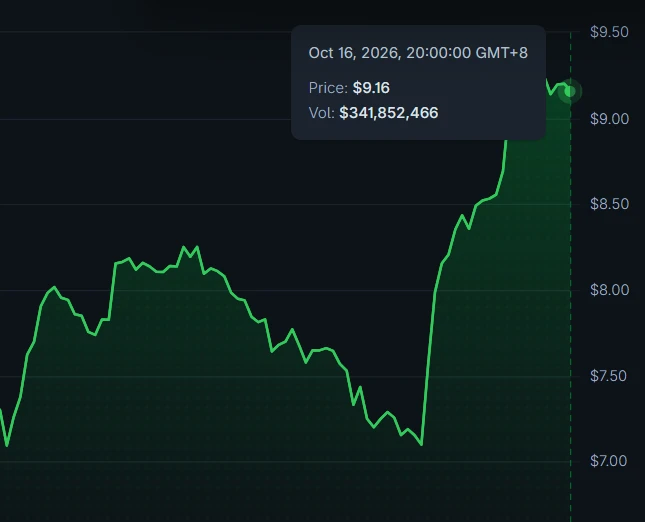
Task: Click the Price $9.16 tooltip value
Action: (x=371, y=88)
